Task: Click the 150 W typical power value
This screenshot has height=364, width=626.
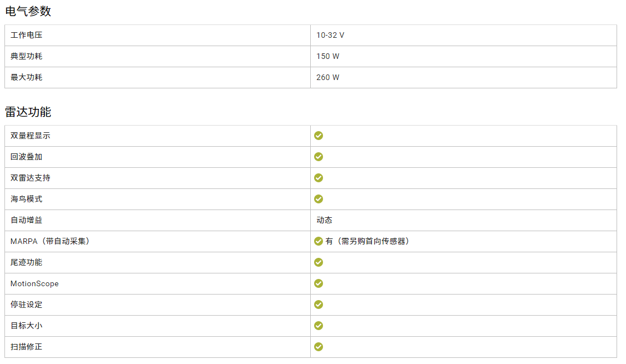Action: point(328,56)
